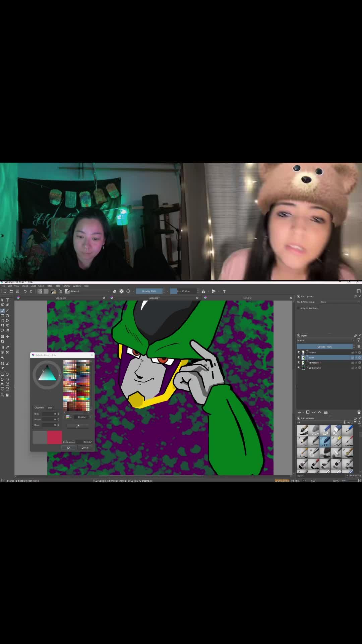This screenshot has width=362, height=644.
Task: Click the reload brush preset icon
Action: (128, 291)
